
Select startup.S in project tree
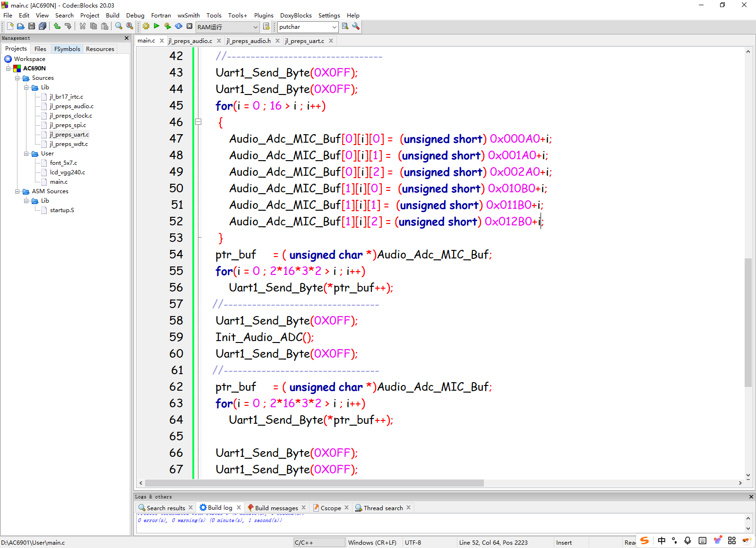(62, 210)
